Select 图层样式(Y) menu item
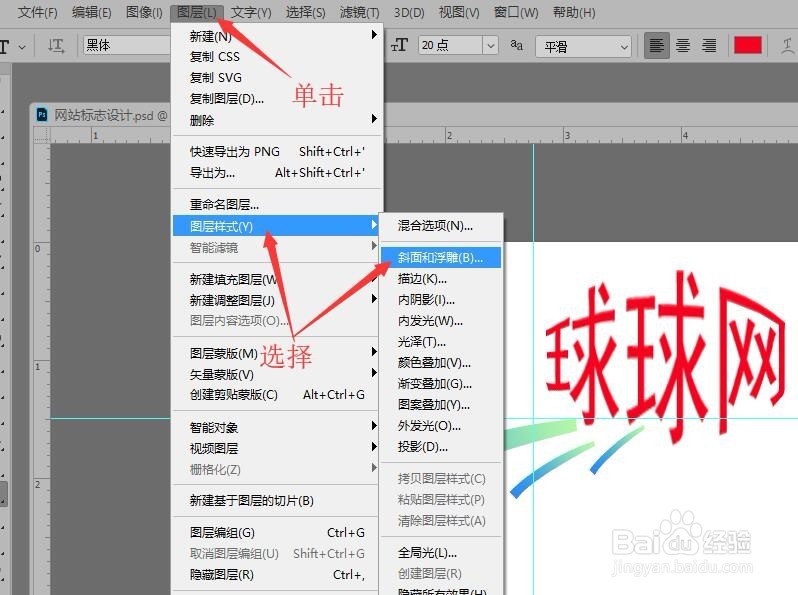This screenshot has width=798, height=595. (277, 226)
